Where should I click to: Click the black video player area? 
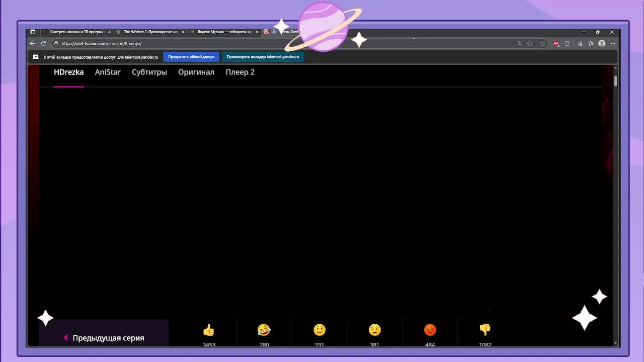321,201
